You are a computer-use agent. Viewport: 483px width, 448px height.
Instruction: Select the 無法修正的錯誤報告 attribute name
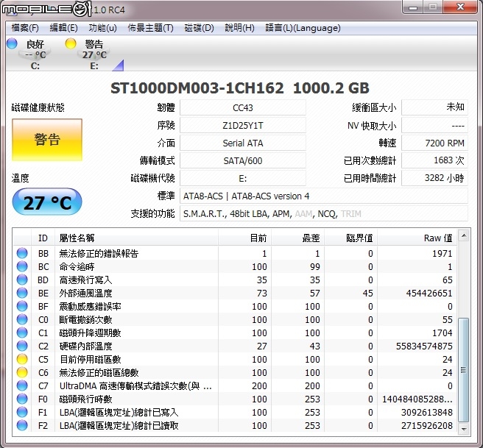click(99, 253)
